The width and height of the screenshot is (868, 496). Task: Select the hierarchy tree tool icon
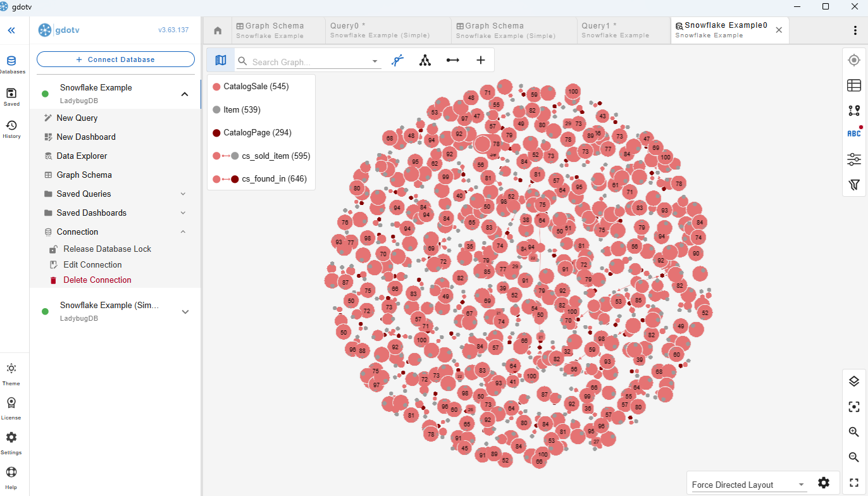[x=425, y=60]
